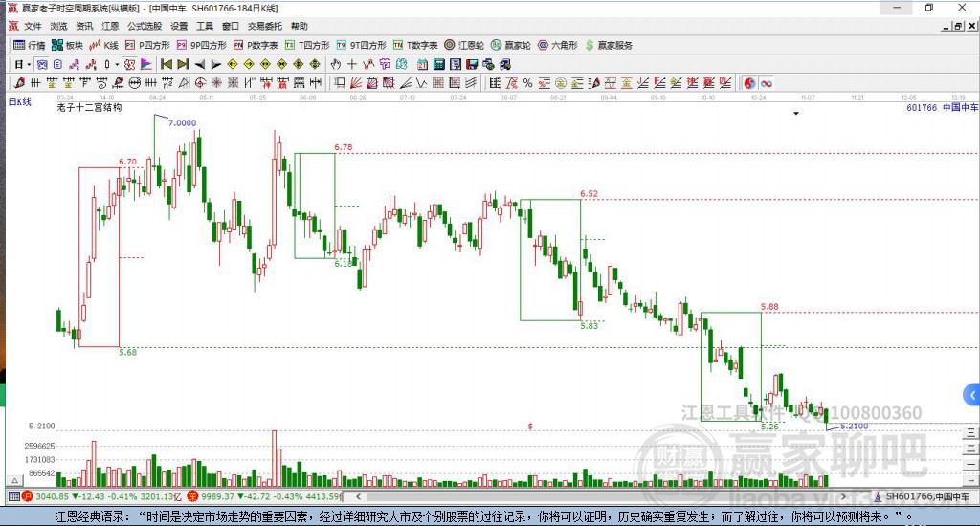Click the up-triangle button at bottom left

point(13,480)
